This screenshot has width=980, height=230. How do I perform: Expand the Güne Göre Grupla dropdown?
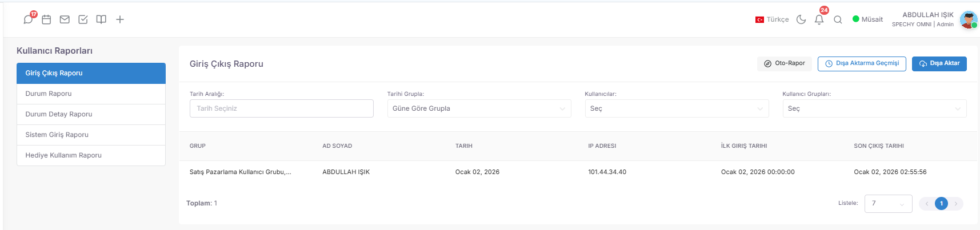click(479, 108)
